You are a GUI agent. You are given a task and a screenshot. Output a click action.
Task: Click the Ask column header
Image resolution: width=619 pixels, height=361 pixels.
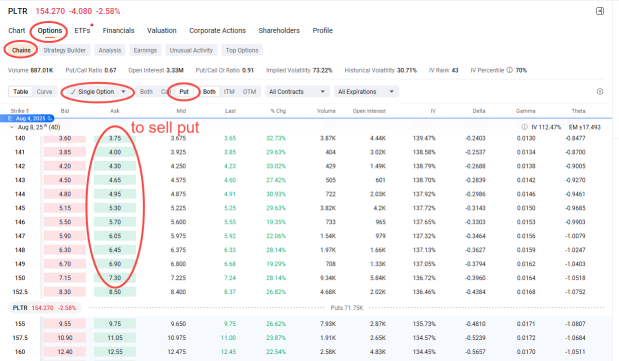point(115,111)
